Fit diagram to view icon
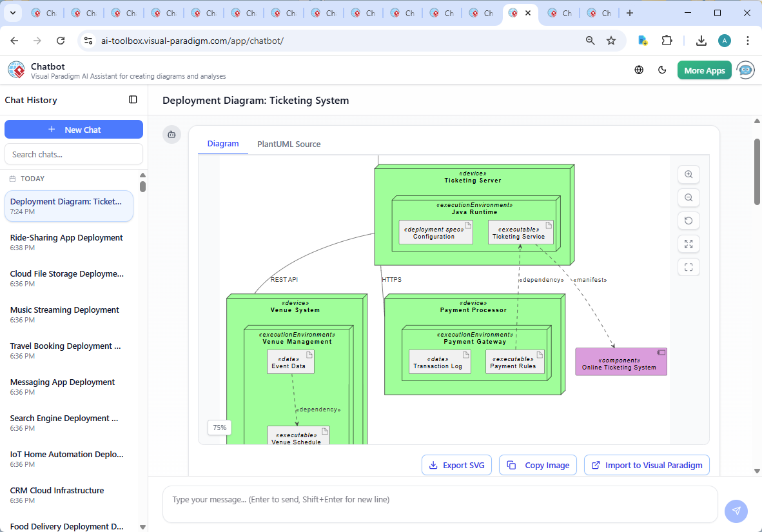 click(689, 244)
